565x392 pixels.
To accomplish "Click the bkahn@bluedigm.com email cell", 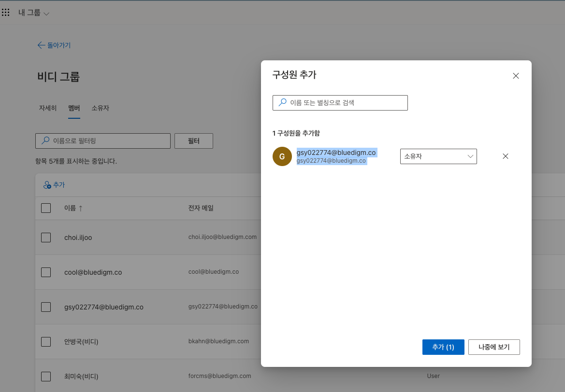I will pos(218,341).
